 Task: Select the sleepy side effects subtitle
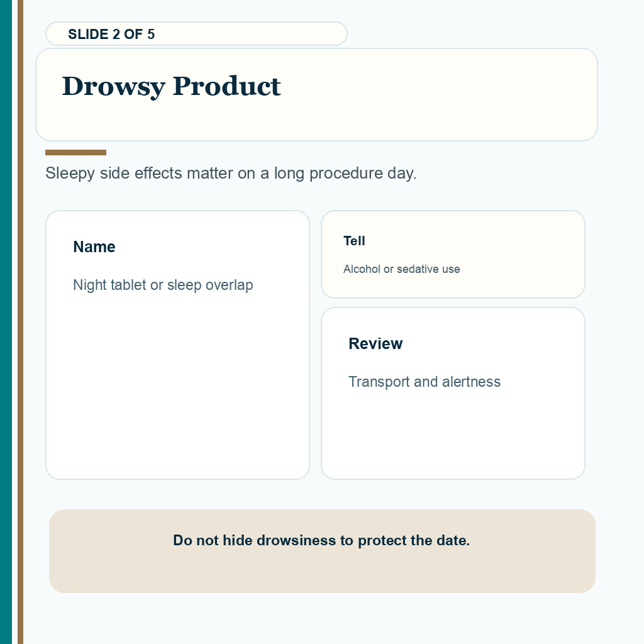(x=231, y=174)
